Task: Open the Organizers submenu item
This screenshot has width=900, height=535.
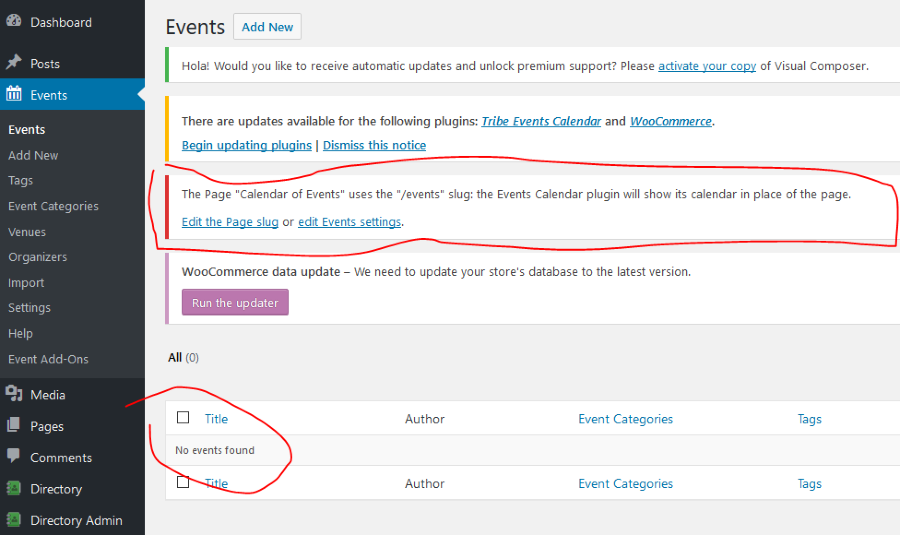Action: coord(37,257)
